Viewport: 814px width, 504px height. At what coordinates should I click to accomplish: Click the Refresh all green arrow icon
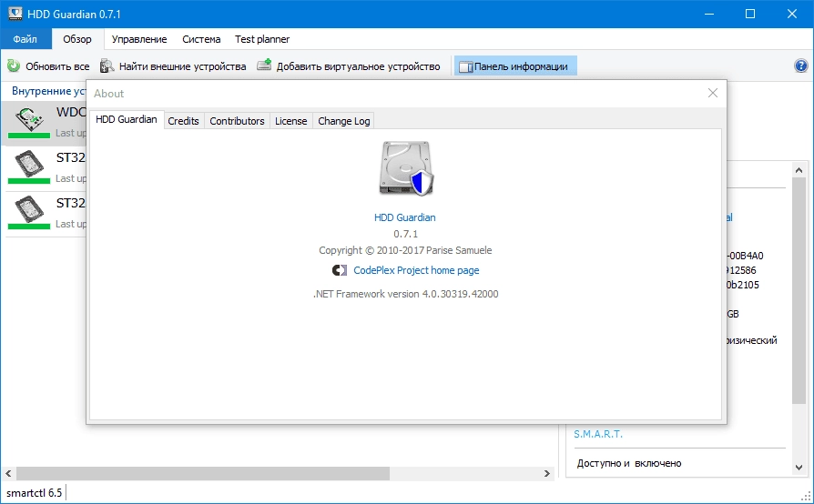point(14,66)
